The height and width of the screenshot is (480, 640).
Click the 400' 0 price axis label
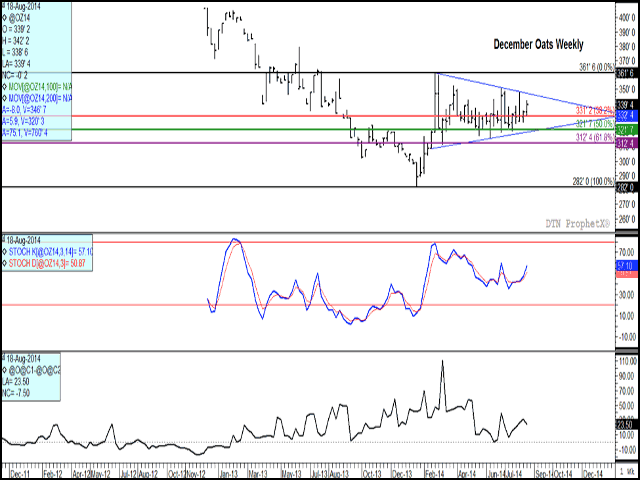click(x=628, y=18)
